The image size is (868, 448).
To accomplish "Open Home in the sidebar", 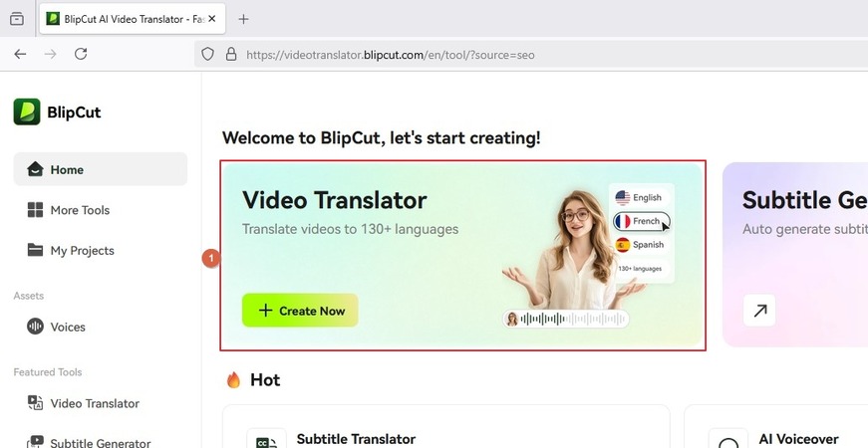I will (x=101, y=169).
